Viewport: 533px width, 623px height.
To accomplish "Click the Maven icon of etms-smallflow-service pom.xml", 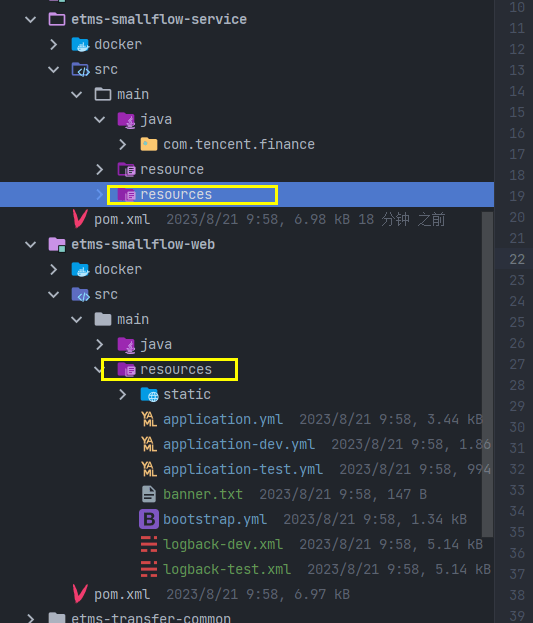I will 80,219.
